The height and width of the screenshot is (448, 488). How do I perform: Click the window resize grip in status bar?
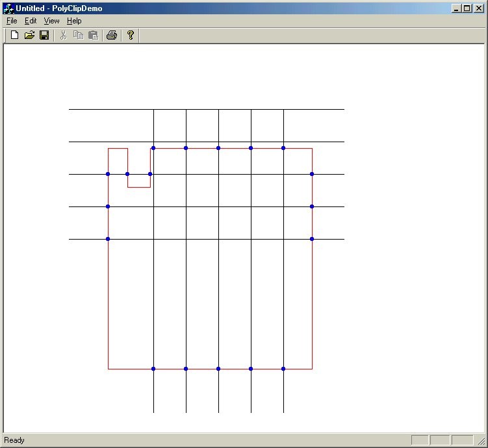(481, 441)
